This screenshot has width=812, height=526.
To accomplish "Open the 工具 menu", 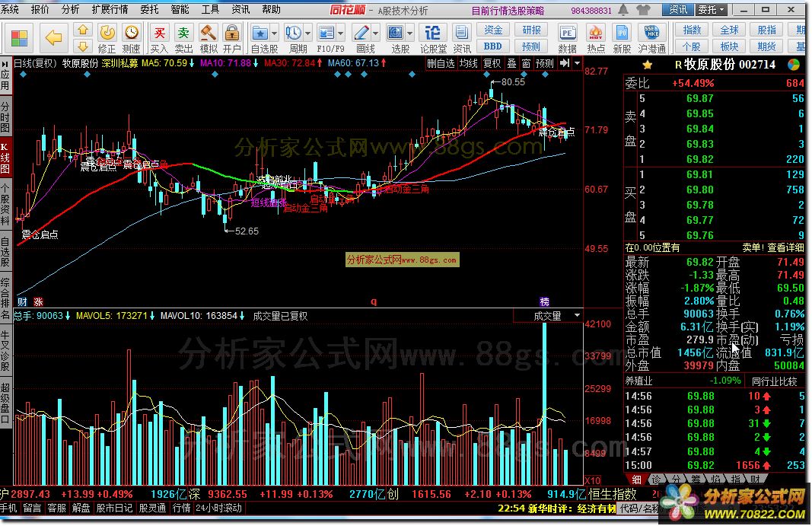I will pyautogui.click(x=210, y=9).
